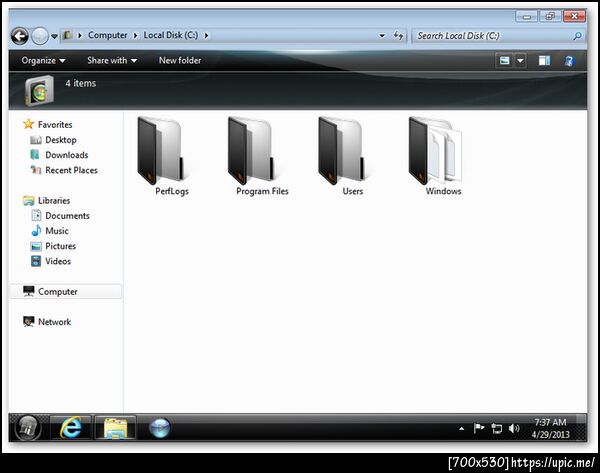Click the Music note icon in sidebar
This screenshot has width=600, height=473.
(36, 230)
